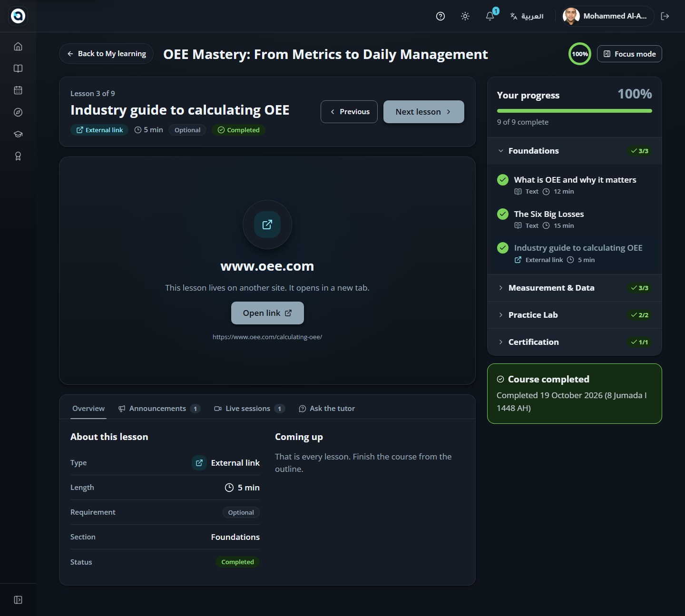Go to Home in the sidebar
Viewport: 685px width, 616px height.
coord(18,47)
